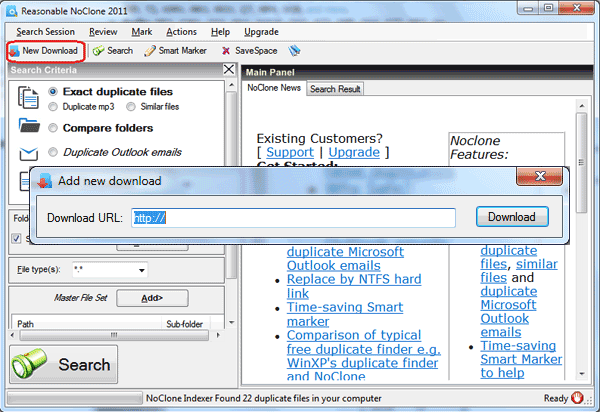Screen dimensions: 600x412
Task: Select Exact duplicate files radio button
Action: 53,91
